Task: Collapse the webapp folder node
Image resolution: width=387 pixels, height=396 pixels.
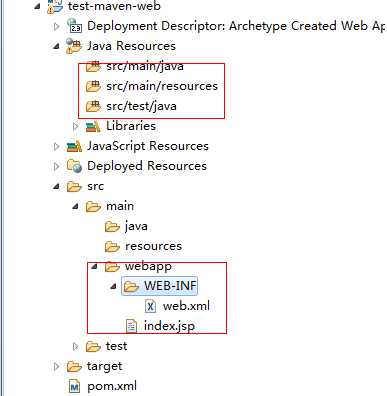Action: pyautogui.click(x=94, y=266)
